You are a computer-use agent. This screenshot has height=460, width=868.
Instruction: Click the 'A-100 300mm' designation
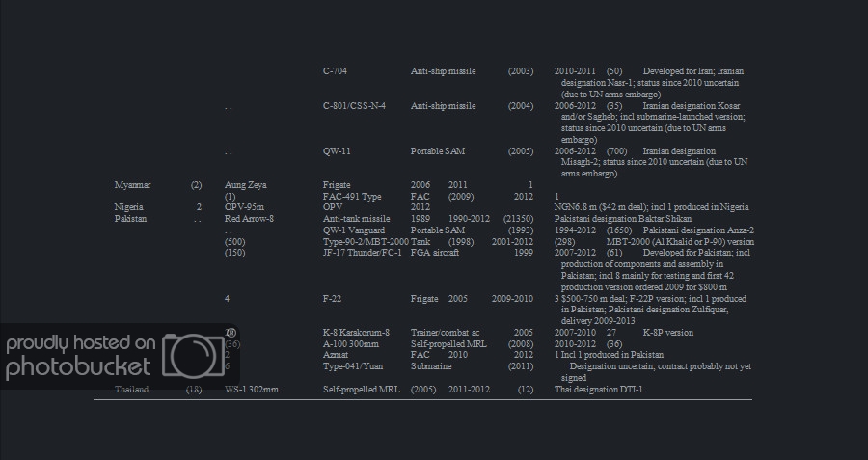click(x=350, y=343)
